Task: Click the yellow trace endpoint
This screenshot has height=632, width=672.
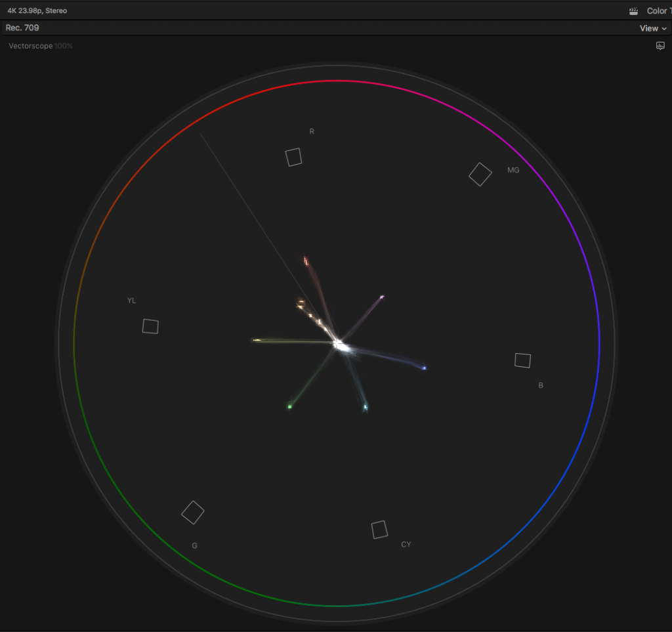Action: [257, 340]
